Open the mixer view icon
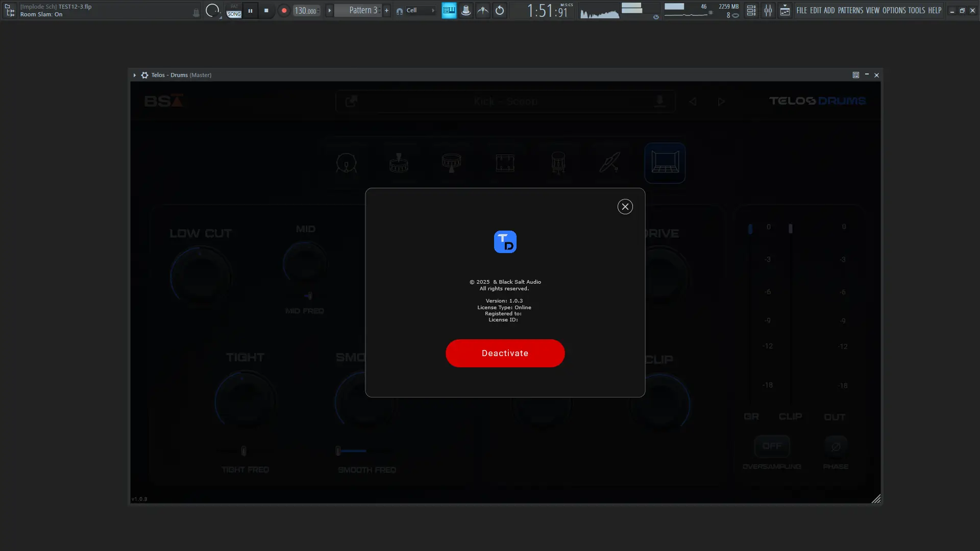This screenshot has width=980, height=551. (768, 10)
